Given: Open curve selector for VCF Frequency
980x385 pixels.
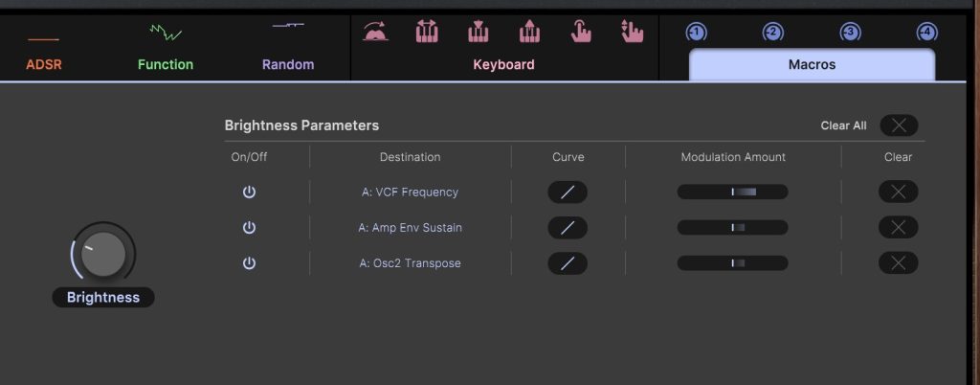Looking at the screenshot, I should [568, 192].
